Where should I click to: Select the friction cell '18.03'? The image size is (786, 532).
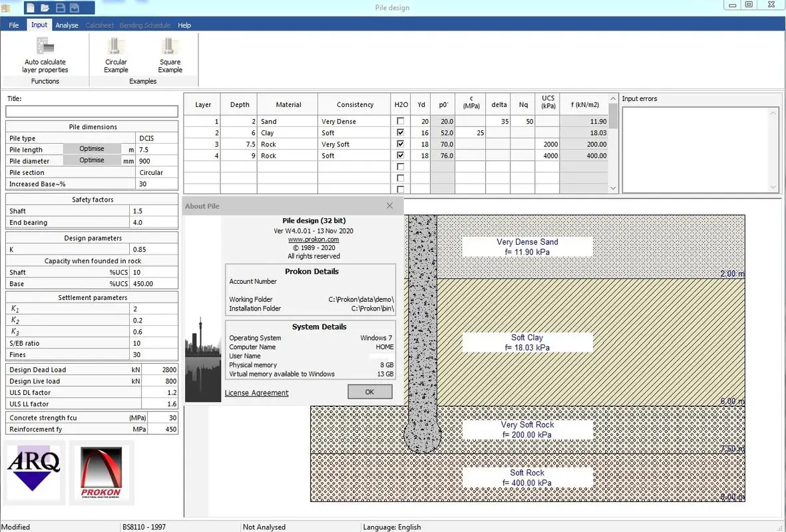(584, 133)
